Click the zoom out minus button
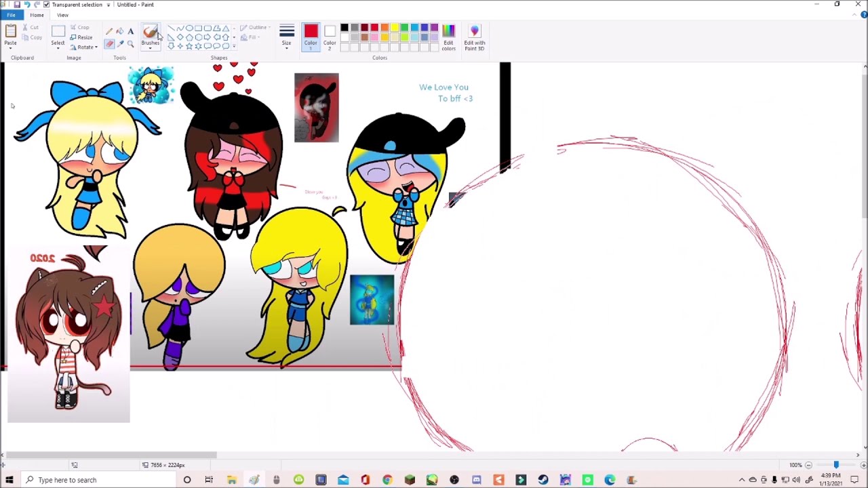 pos(808,465)
